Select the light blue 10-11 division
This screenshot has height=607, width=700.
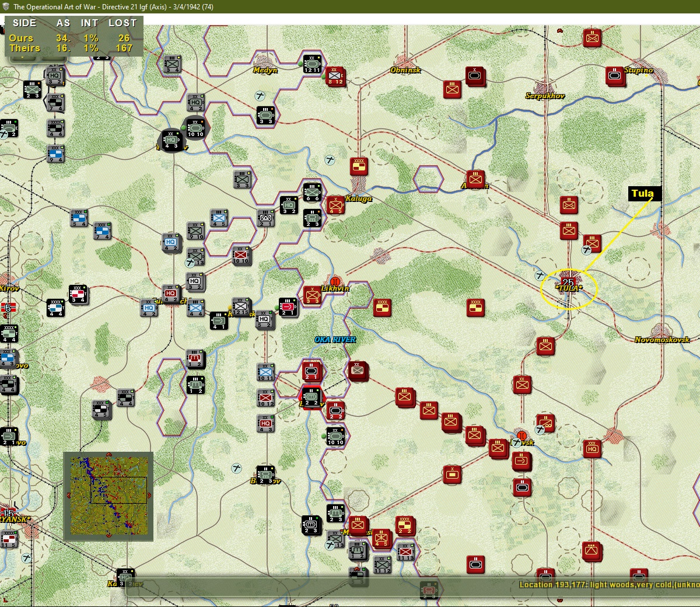(x=265, y=372)
